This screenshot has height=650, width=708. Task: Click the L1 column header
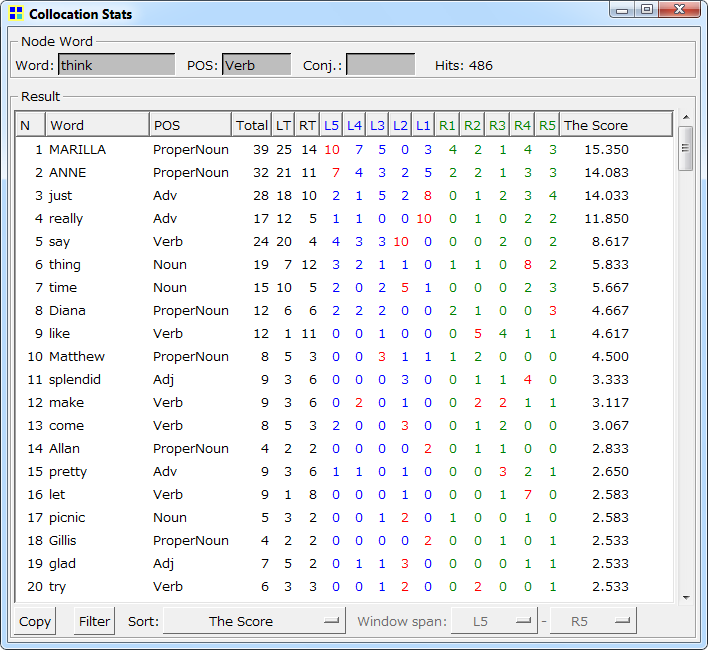(x=423, y=125)
